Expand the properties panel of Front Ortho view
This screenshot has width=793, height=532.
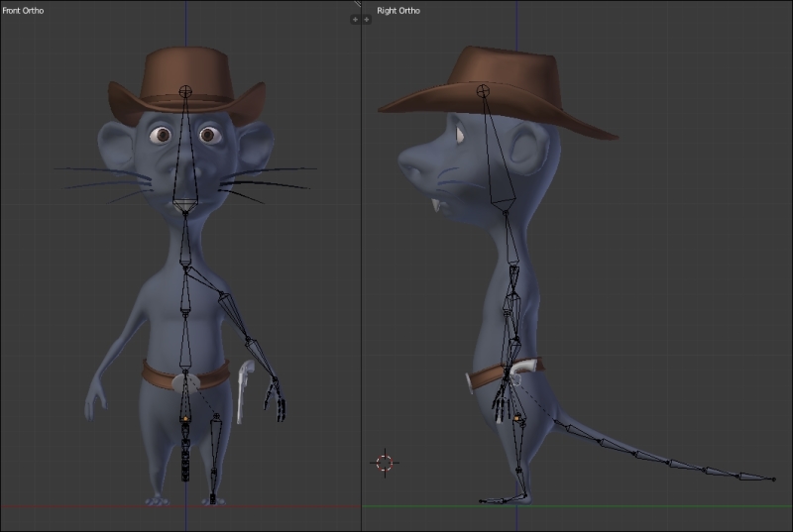pyautogui.click(x=355, y=19)
